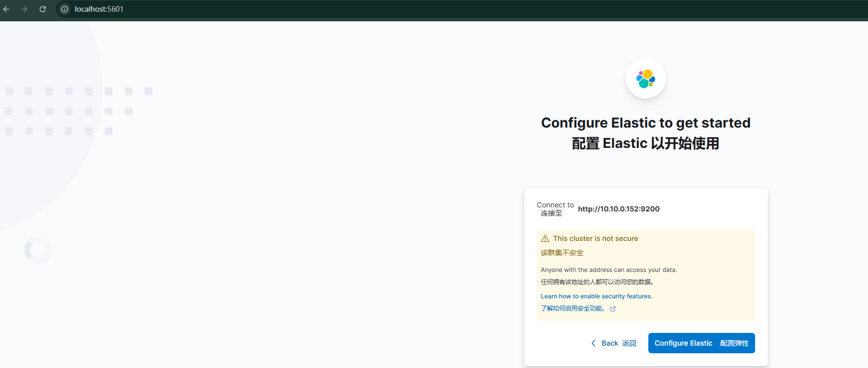Viewport: 868px width, 368px height.
Task: Open site information icon in address bar
Action: point(65,9)
